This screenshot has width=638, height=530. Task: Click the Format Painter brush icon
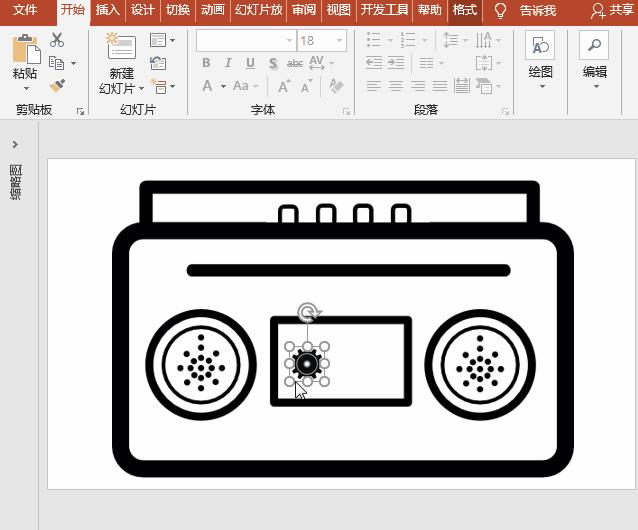57,86
